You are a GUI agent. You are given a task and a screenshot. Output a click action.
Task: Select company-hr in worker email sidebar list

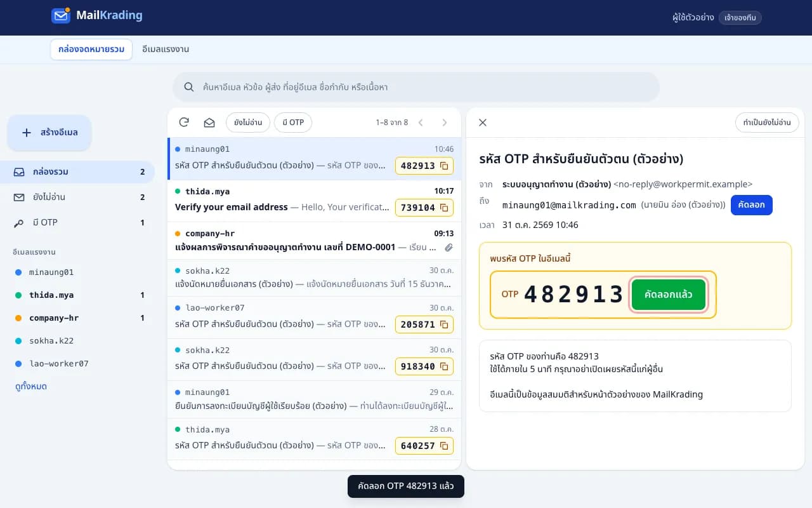click(x=81, y=317)
